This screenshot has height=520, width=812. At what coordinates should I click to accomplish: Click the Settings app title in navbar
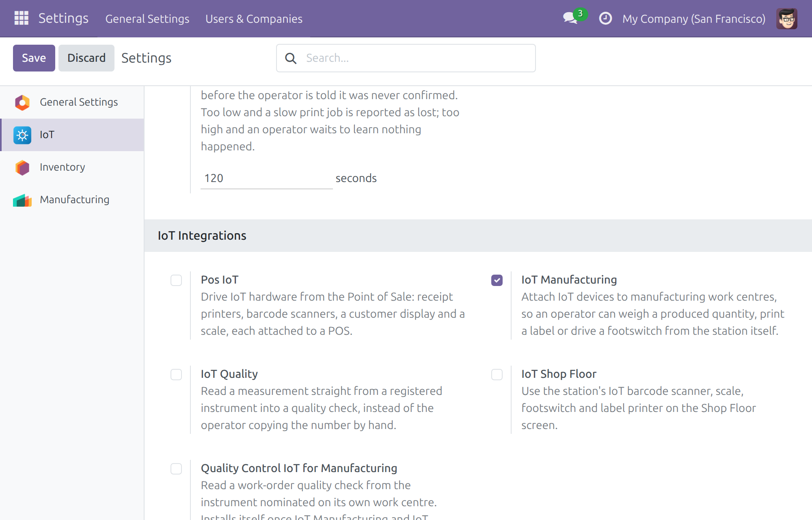(63, 18)
